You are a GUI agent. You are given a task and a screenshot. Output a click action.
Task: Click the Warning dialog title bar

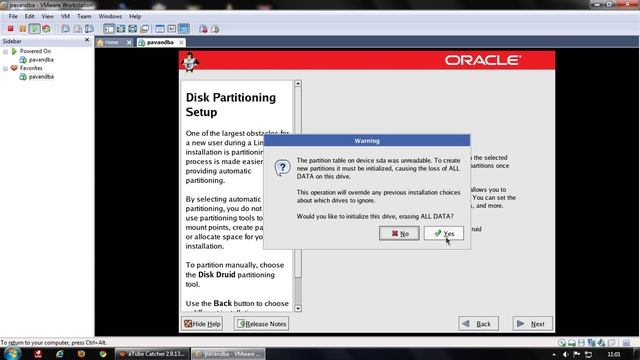click(367, 140)
